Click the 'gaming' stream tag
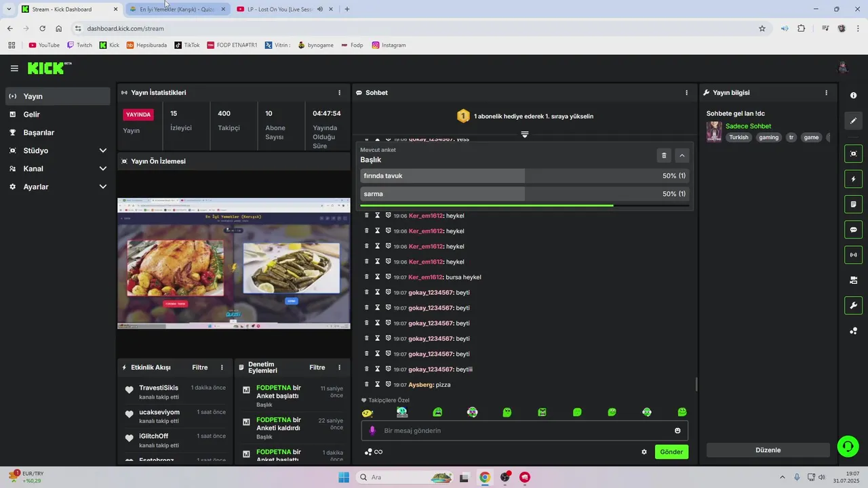The height and width of the screenshot is (488, 868). (x=768, y=138)
